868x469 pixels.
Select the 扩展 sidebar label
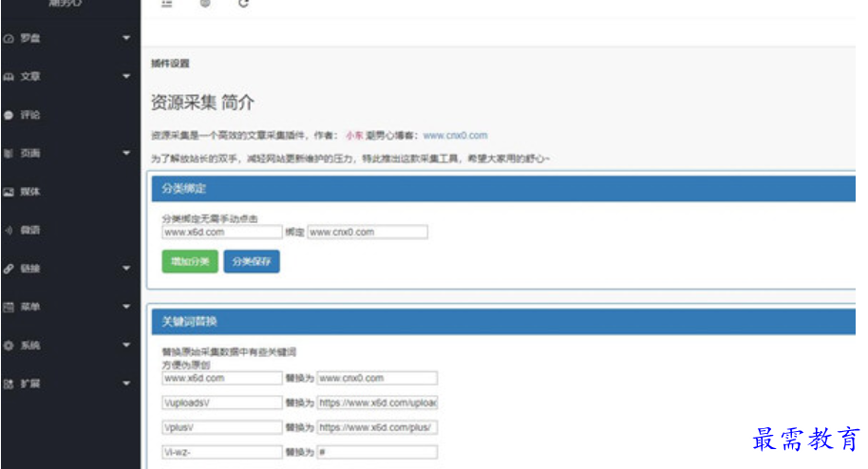pyautogui.click(x=30, y=384)
